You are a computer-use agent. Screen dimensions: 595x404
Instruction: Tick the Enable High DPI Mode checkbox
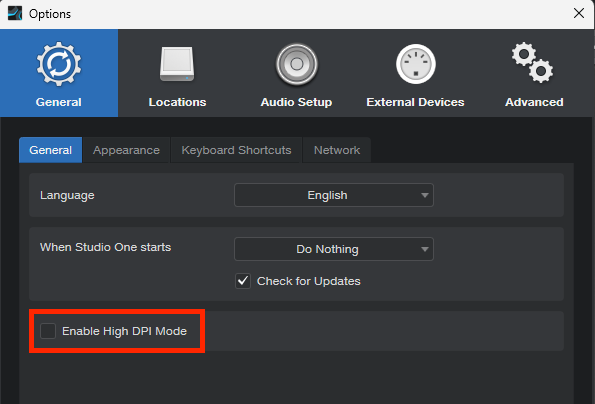[48, 331]
